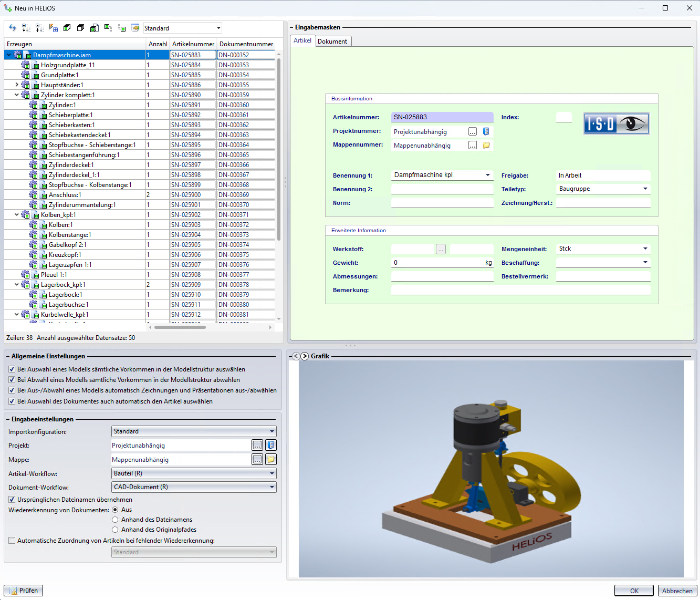Click the collapse all structure icon
This screenshot has height=600, width=700.
tap(40, 28)
